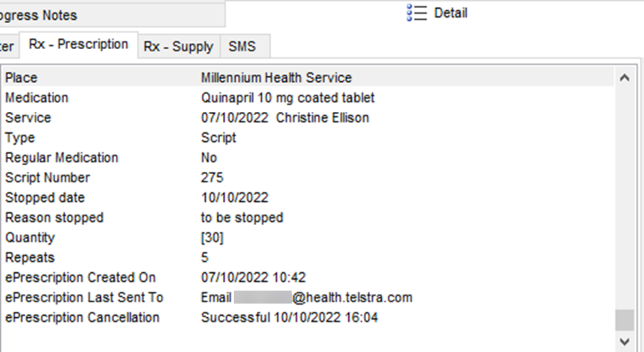Select the Reason stopped row
This screenshot has height=352, width=644.
coord(309,218)
